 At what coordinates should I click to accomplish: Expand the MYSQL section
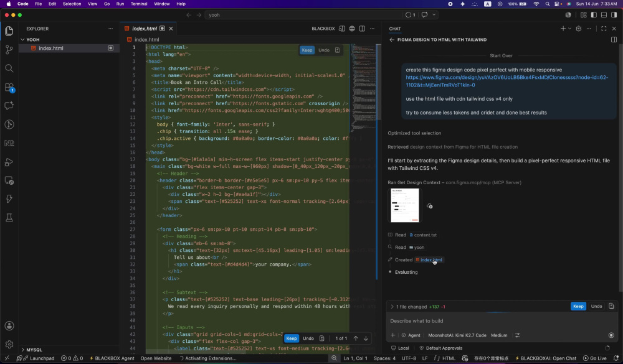22,350
